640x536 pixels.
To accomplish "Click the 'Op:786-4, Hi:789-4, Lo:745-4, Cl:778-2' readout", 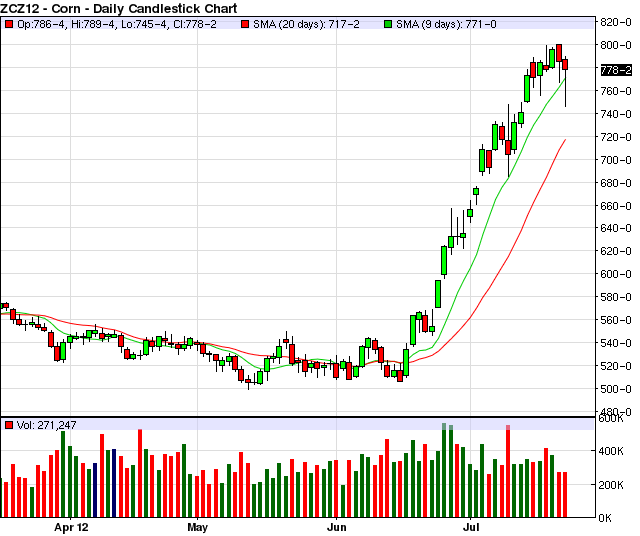I will point(117,24).
